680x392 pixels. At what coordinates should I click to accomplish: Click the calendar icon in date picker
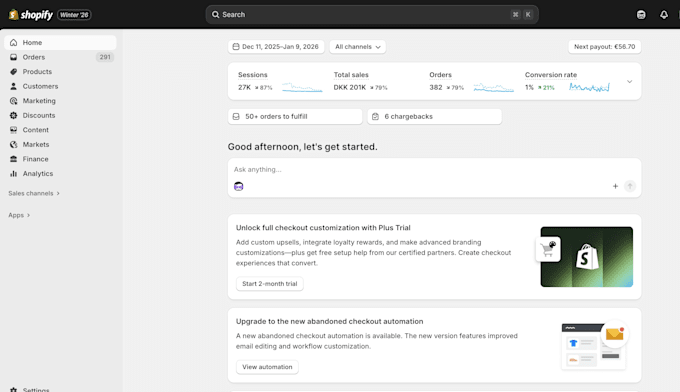click(236, 47)
